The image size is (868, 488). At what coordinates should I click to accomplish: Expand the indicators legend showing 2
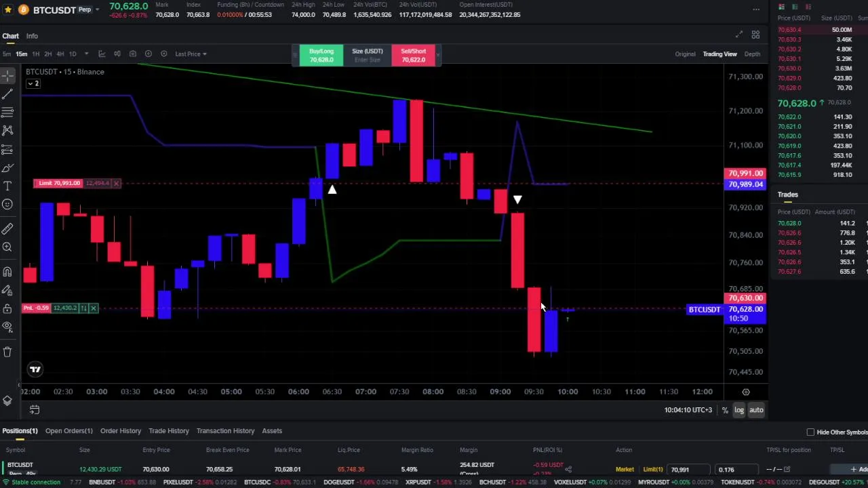[33, 83]
